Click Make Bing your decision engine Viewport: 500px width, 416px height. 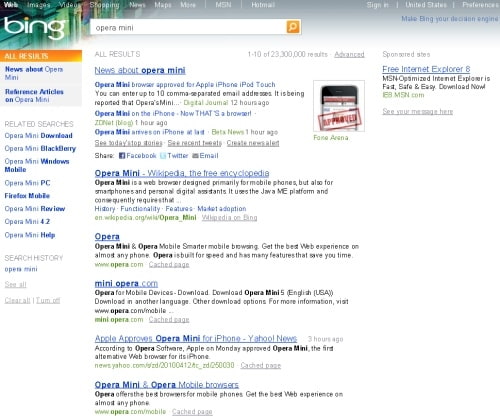pos(450,19)
